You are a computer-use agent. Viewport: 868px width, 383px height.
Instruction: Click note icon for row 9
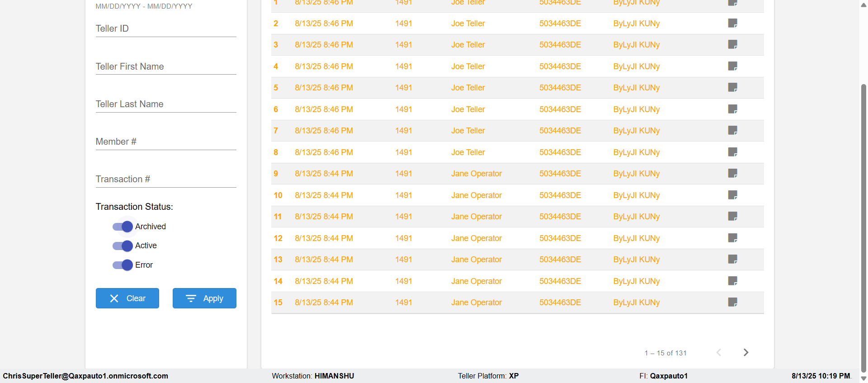[732, 173]
